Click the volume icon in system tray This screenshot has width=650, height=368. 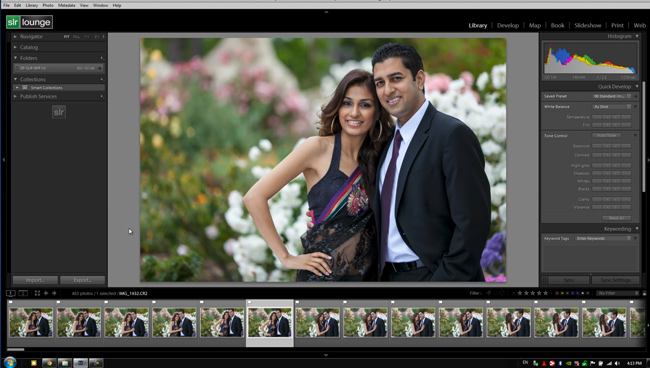[617, 363]
